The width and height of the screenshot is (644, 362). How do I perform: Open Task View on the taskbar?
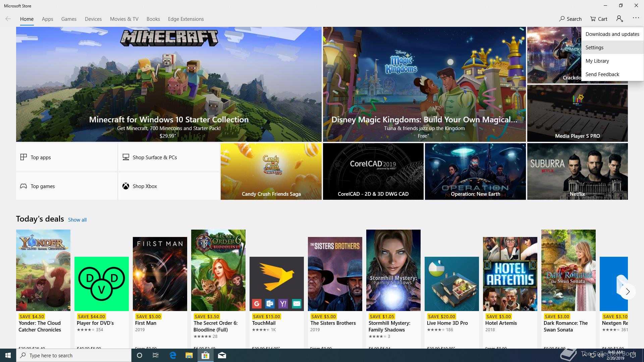coord(156,355)
